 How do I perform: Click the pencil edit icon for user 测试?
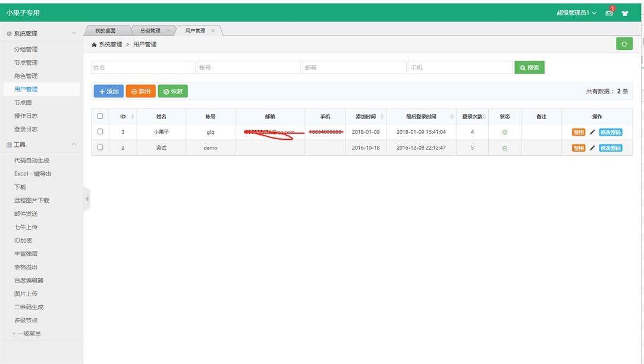[592, 148]
